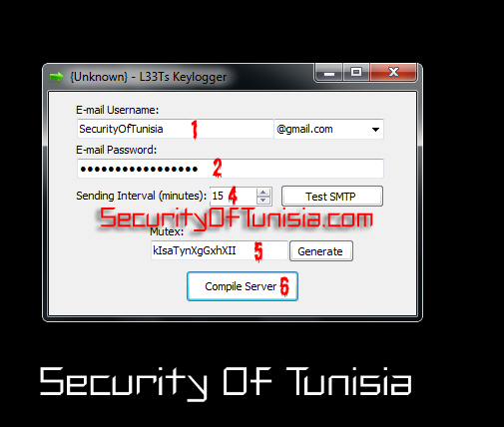Close the L33Ts Keylogger window

click(x=393, y=72)
